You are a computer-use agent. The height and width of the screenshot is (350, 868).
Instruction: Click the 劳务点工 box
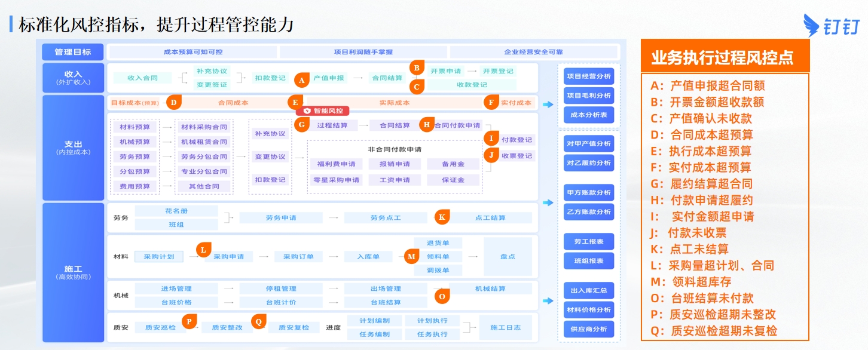386,218
